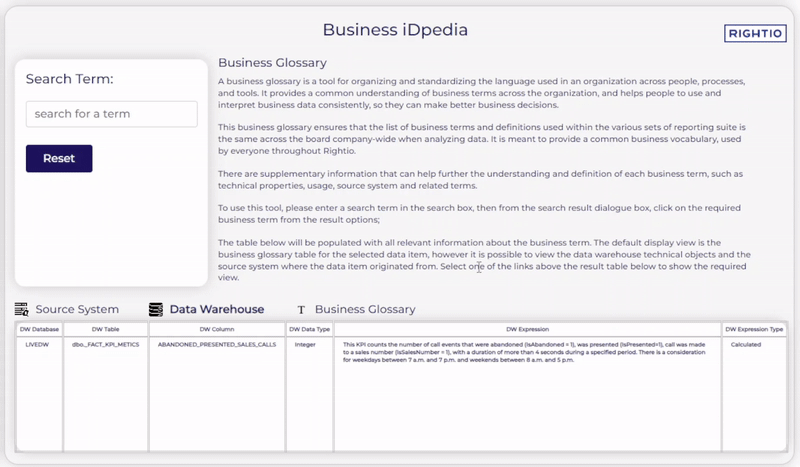
Task: Click the Business Glossary T icon
Action: point(301,310)
